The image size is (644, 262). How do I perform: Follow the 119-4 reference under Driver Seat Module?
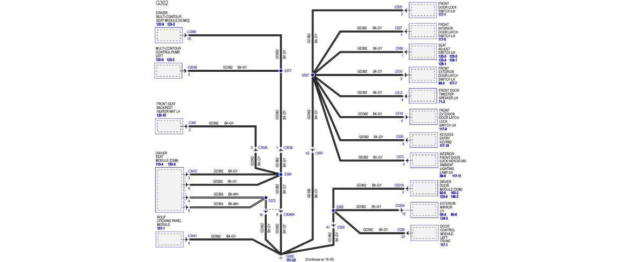tap(160, 164)
